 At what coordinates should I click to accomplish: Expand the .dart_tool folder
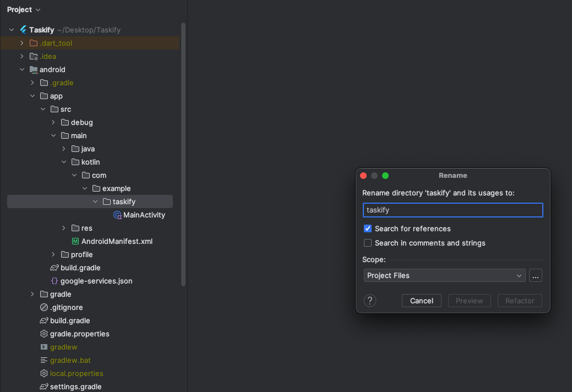point(22,43)
